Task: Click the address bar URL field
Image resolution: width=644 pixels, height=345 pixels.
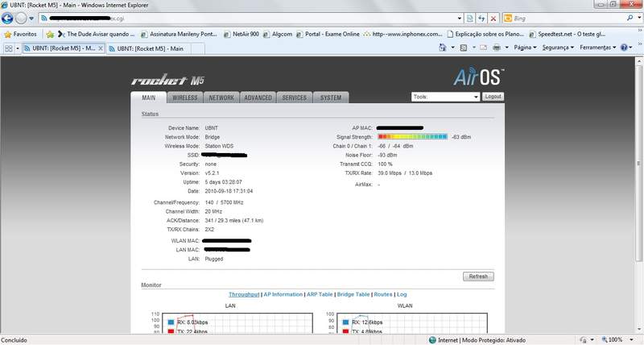Action: (246, 19)
